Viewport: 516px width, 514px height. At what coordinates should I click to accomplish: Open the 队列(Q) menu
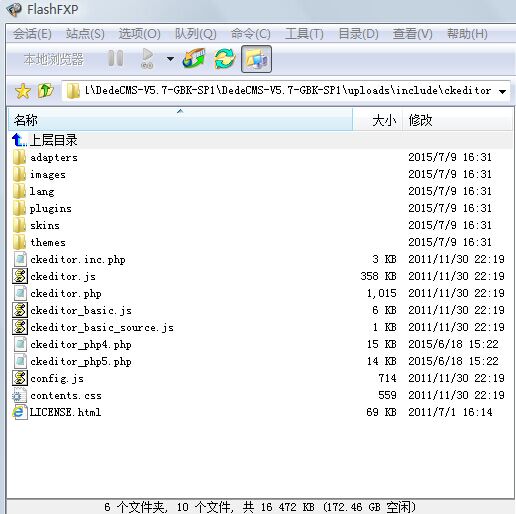click(196, 34)
